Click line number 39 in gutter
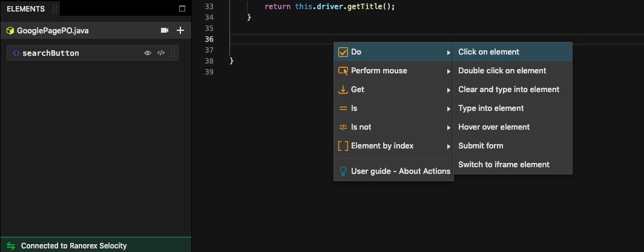The height and width of the screenshot is (252, 644). tap(209, 72)
